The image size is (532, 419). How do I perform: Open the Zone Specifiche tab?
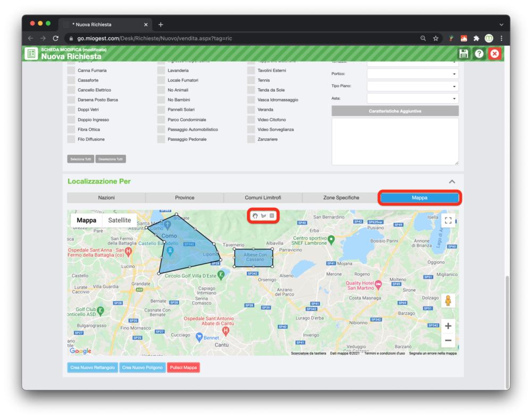341,198
